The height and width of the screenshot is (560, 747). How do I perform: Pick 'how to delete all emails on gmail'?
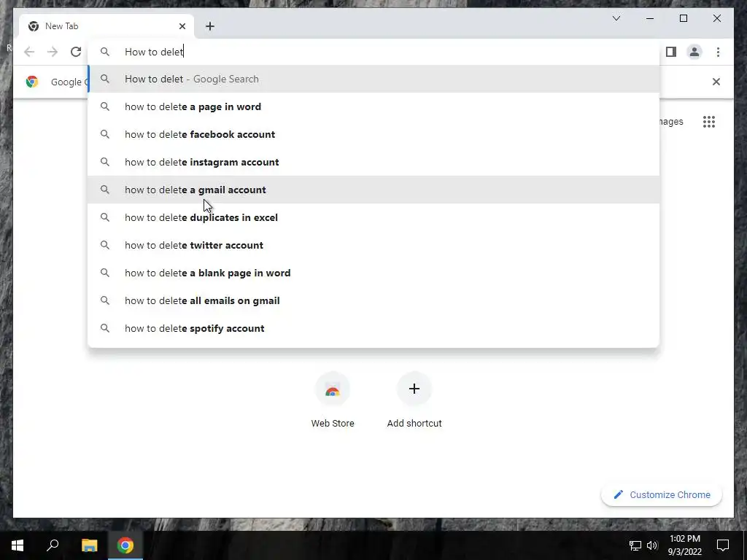[x=373, y=300]
